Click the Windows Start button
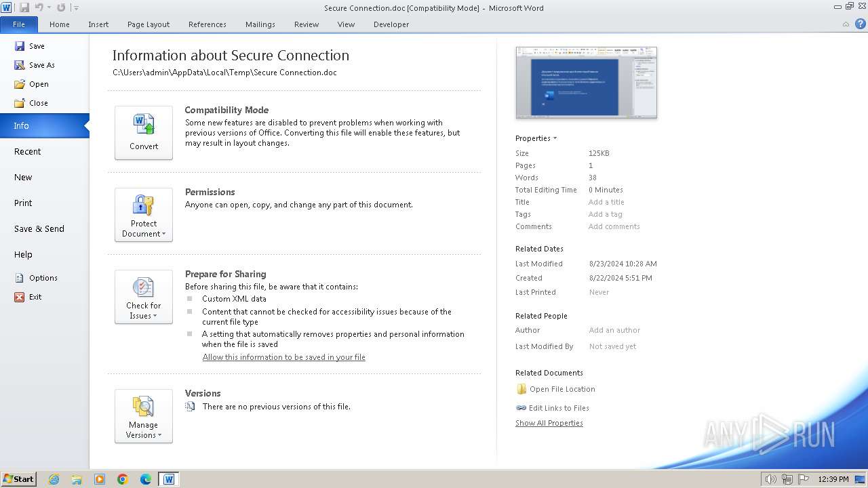The height and width of the screenshot is (488, 868). 19,479
